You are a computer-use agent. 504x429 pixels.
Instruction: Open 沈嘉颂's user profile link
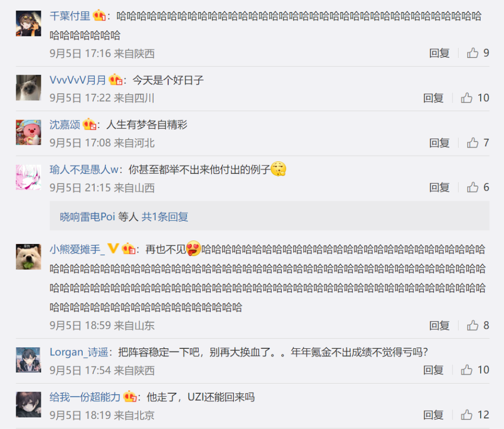(65, 125)
